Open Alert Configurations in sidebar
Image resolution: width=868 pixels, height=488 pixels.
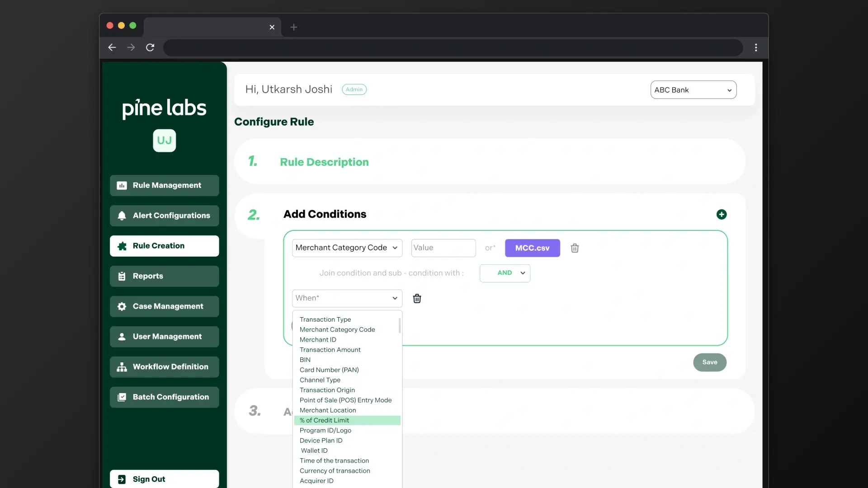165,216
